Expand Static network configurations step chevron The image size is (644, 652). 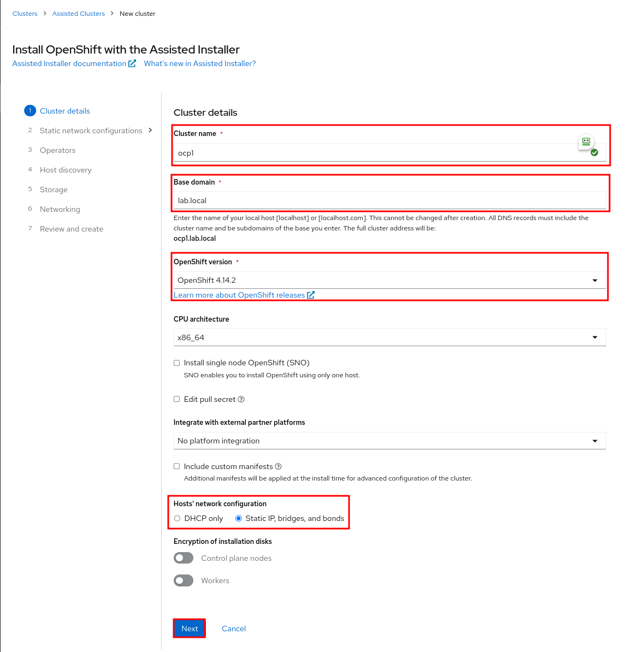point(150,131)
